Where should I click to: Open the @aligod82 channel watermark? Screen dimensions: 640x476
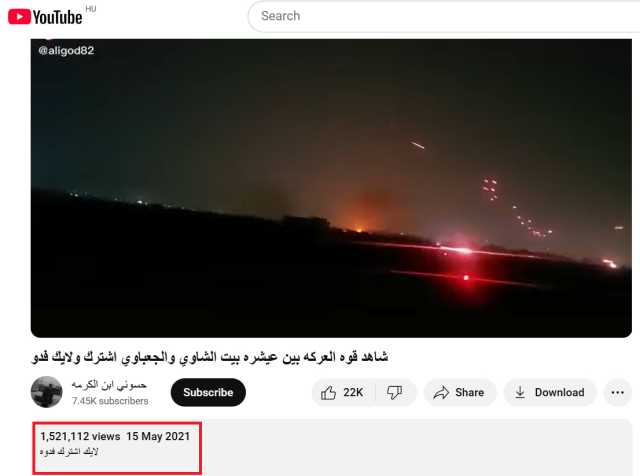[x=66, y=51]
